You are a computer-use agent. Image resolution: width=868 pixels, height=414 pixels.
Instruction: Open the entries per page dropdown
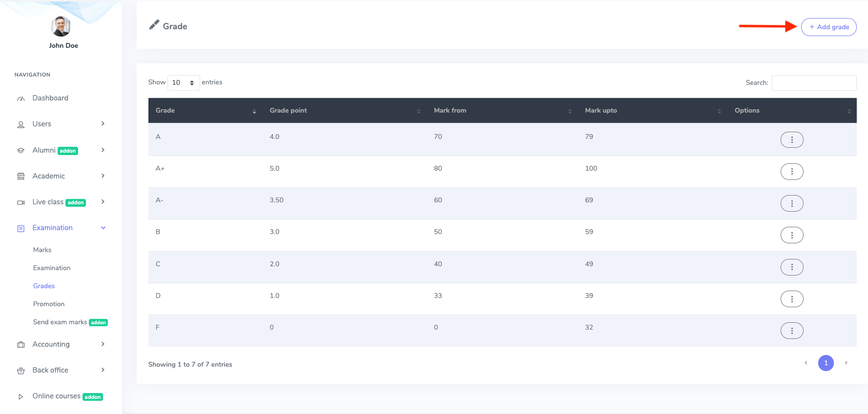coord(183,83)
